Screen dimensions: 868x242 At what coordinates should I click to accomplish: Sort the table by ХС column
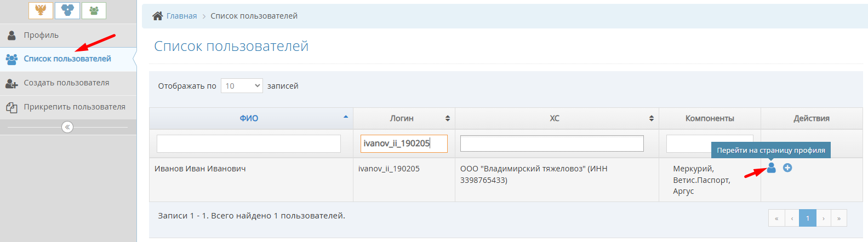point(555,118)
